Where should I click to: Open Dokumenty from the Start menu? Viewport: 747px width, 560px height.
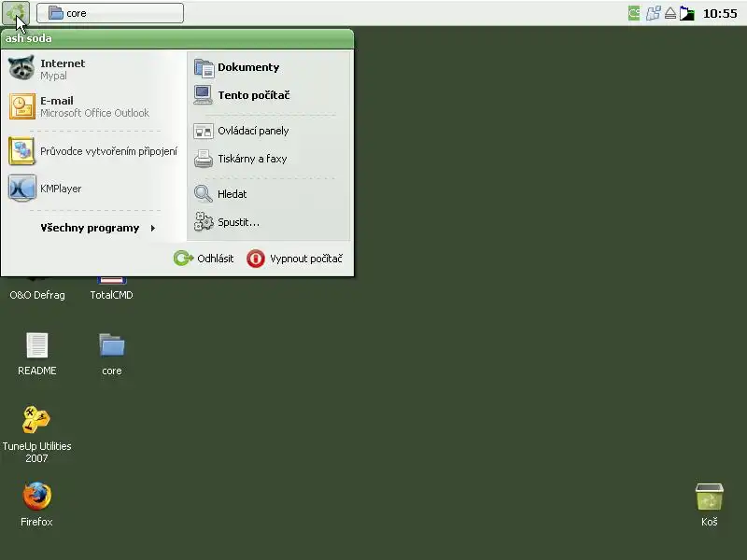[269, 67]
